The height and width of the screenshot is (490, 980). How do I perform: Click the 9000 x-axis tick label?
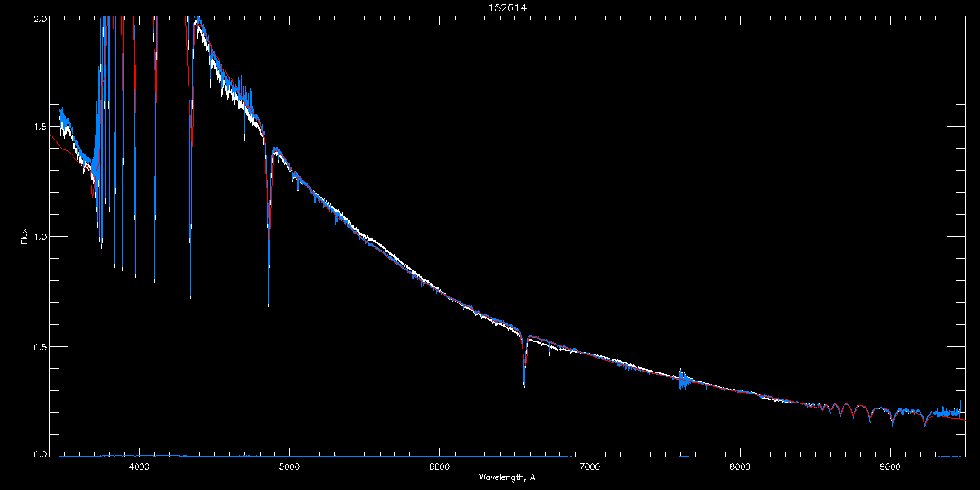890,467
